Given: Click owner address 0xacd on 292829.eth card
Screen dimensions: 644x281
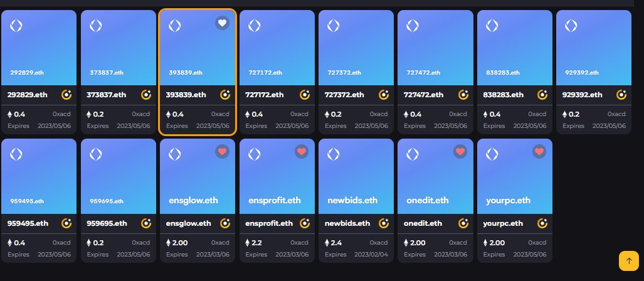Looking at the screenshot, I should [x=61, y=114].
